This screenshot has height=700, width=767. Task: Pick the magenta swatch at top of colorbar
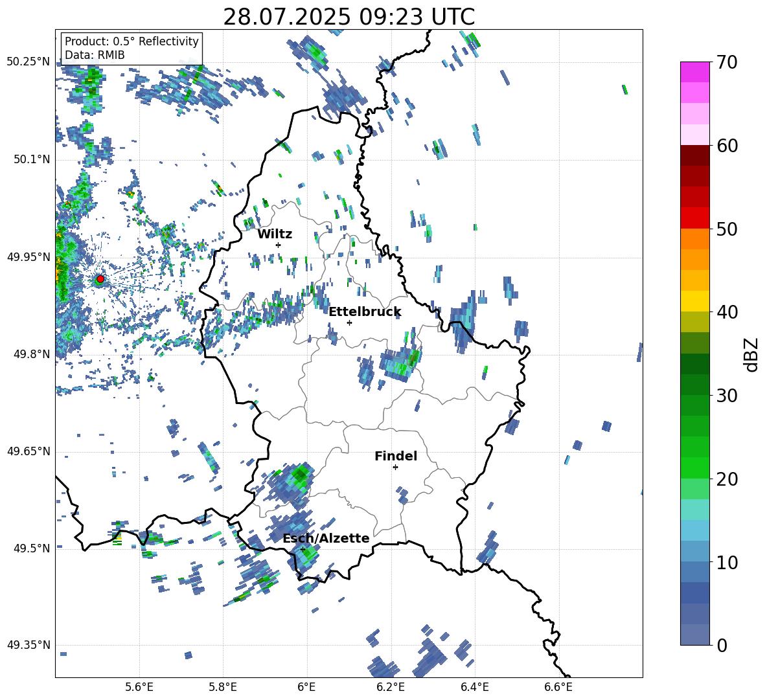click(694, 72)
